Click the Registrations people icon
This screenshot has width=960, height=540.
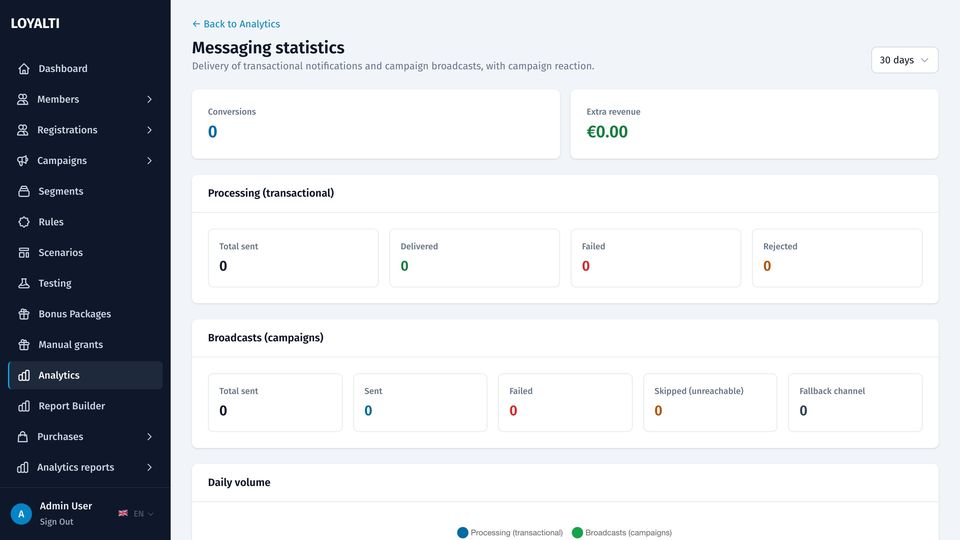pyautogui.click(x=23, y=130)
